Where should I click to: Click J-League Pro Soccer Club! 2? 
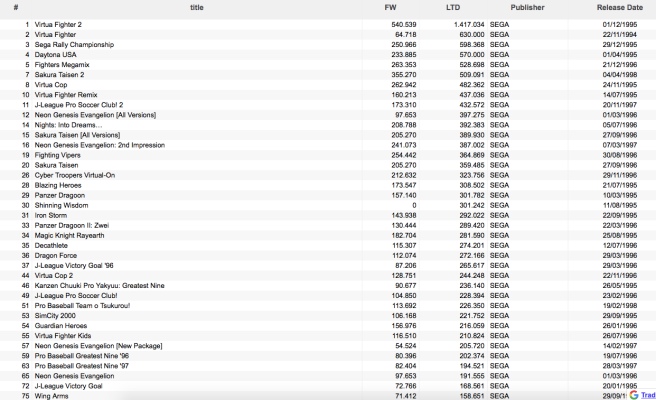pyautogui.click(x=79, y=105)
